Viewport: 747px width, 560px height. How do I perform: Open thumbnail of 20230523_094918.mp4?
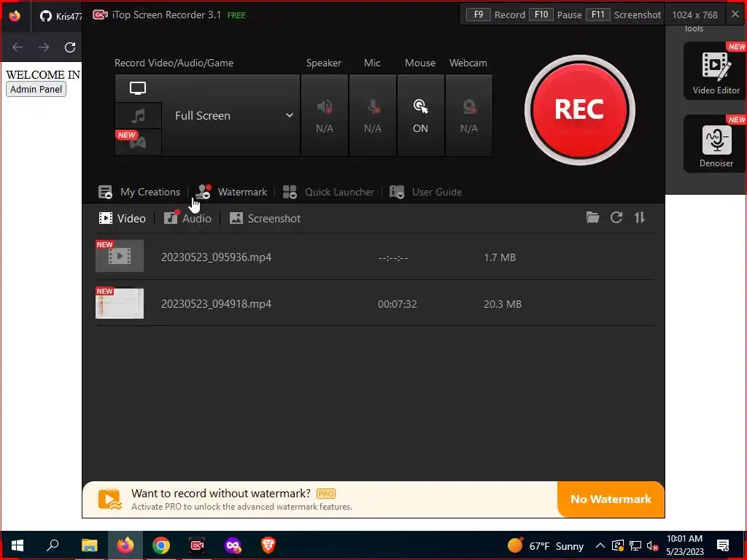120,303
